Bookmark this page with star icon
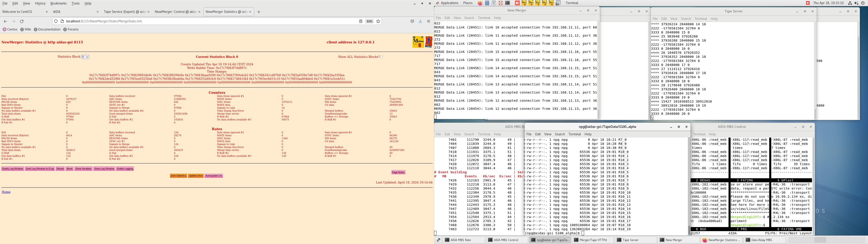Viewport: 868px width, 244px height. 378,21
